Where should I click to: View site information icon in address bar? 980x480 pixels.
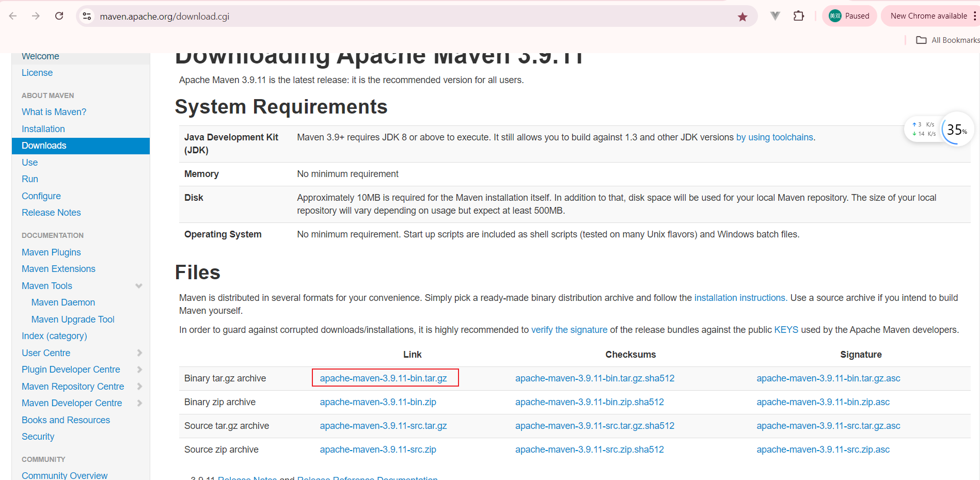[87, 17]
